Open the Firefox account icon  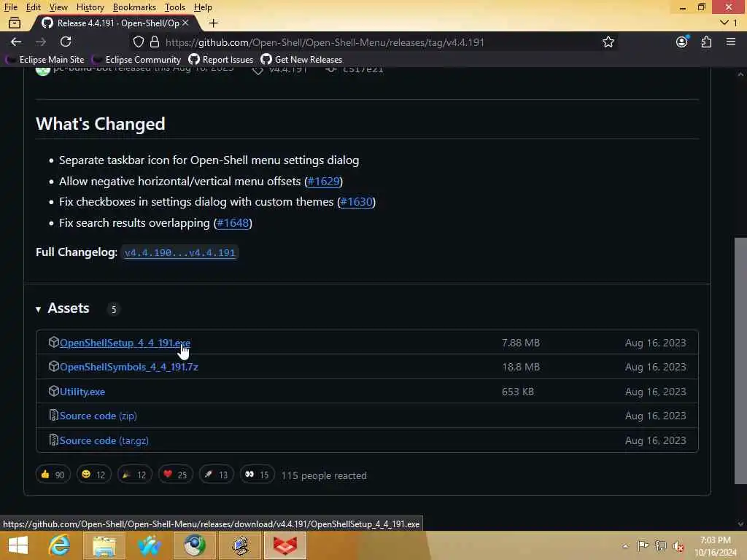click(682, 42)
